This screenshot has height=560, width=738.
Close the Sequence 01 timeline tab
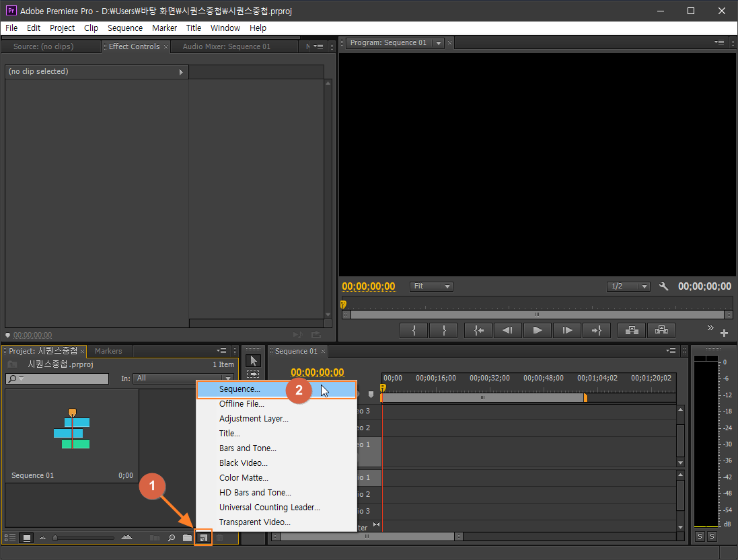pos(324,351)
